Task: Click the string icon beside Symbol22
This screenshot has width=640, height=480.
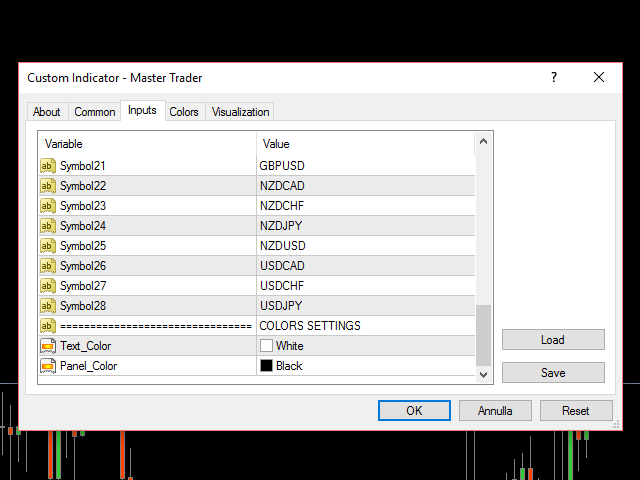Action: click(48, 186)
